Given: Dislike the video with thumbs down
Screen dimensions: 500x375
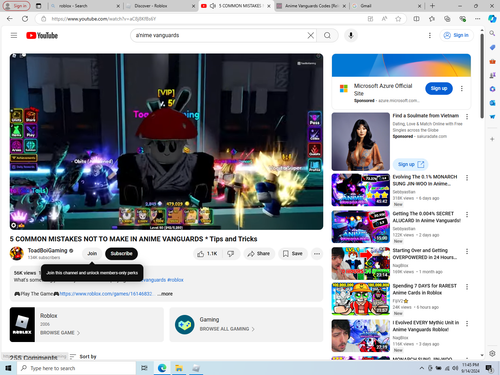Looking at the screenshot, I should pos(231,254).
